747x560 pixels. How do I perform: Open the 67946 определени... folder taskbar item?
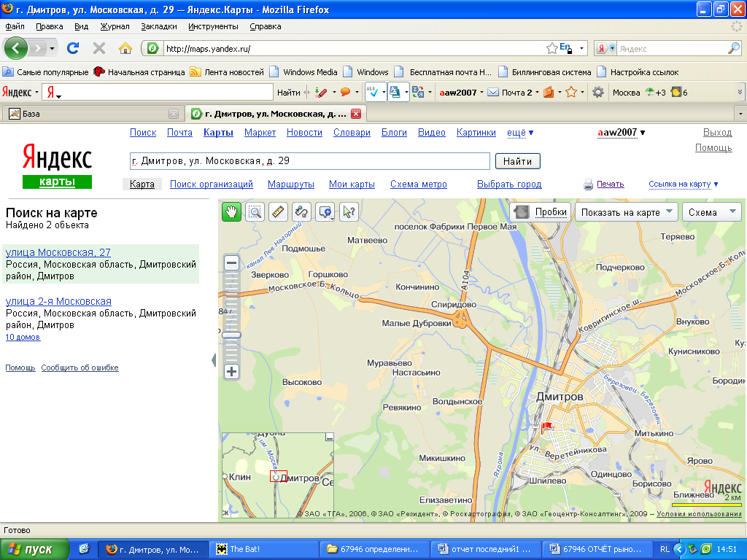click(x=374, y=550)
